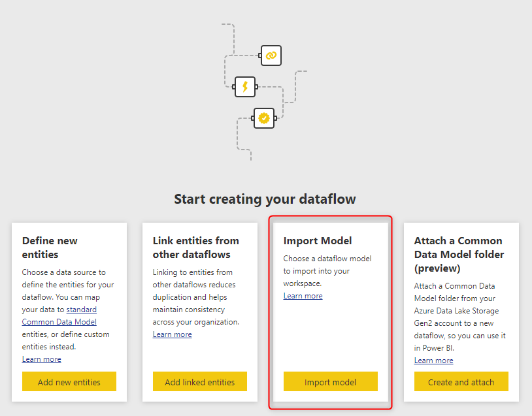Select the Attach a Common Data Model folder heading
The image size is (532, 416).
tap(459, 254)
